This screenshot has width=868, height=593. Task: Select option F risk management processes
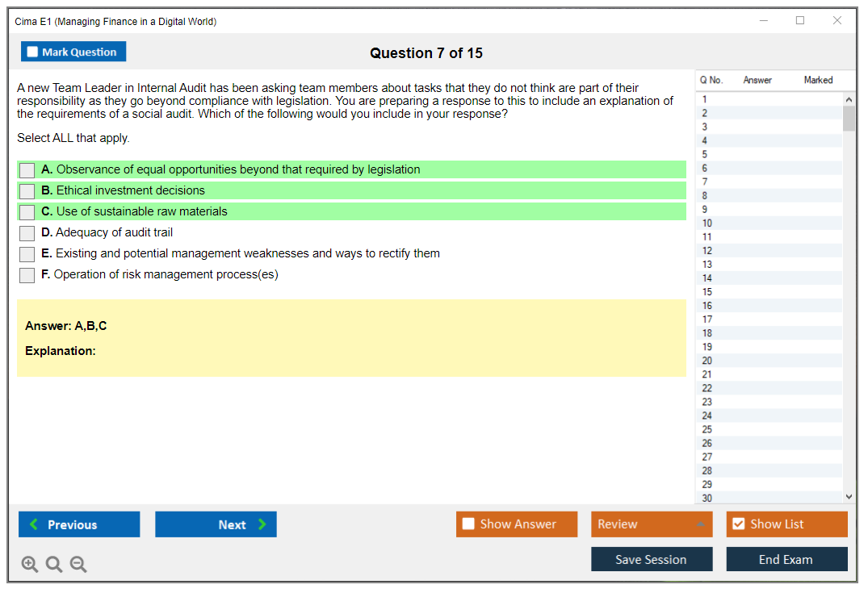coord(27,275)
